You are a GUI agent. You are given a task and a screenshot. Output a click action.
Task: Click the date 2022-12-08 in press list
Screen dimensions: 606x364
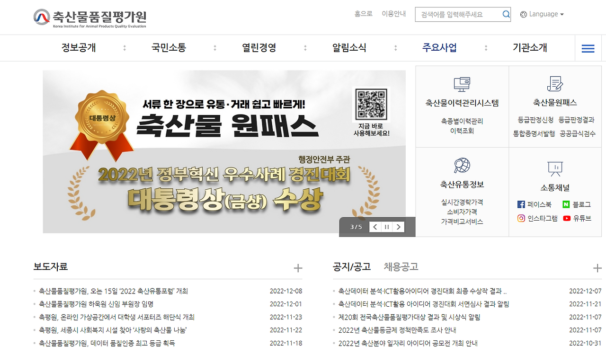click(x=286, y=292)
